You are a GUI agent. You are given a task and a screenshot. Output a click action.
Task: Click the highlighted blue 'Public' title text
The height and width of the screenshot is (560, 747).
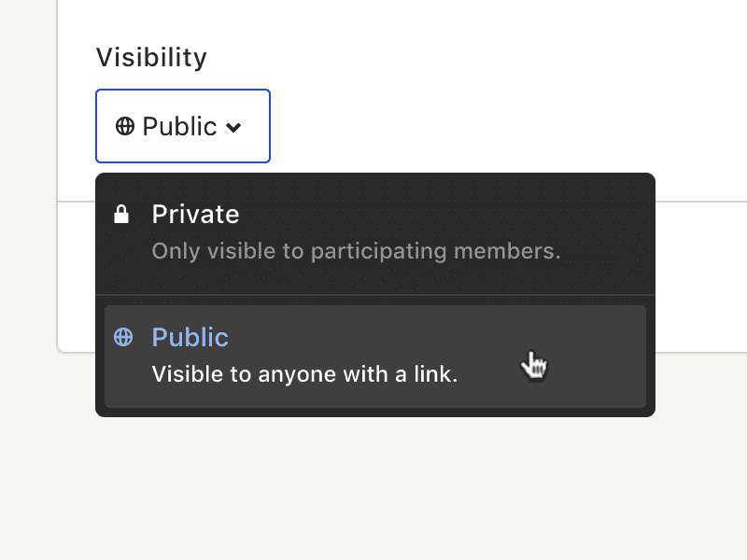[x=190, y=337]
